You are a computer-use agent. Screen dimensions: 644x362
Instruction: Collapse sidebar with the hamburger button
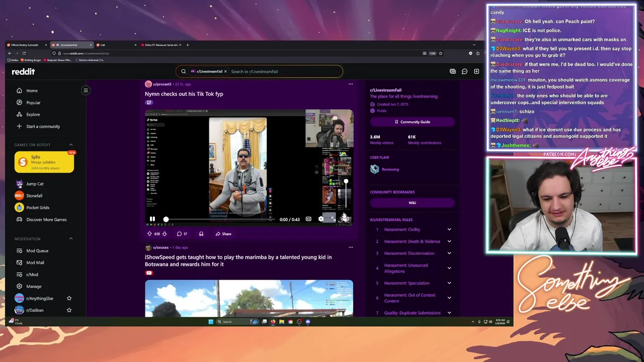point(86,90)
